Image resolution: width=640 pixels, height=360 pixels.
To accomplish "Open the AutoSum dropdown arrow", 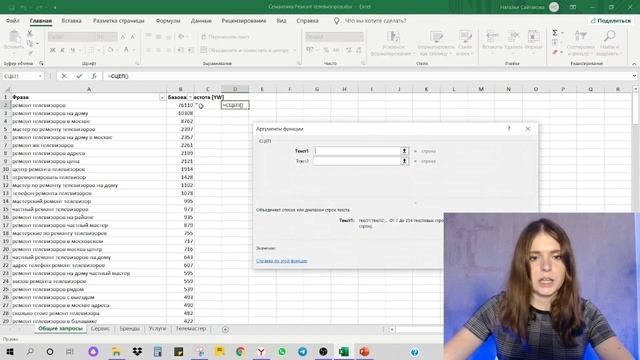I will (562, 33).
